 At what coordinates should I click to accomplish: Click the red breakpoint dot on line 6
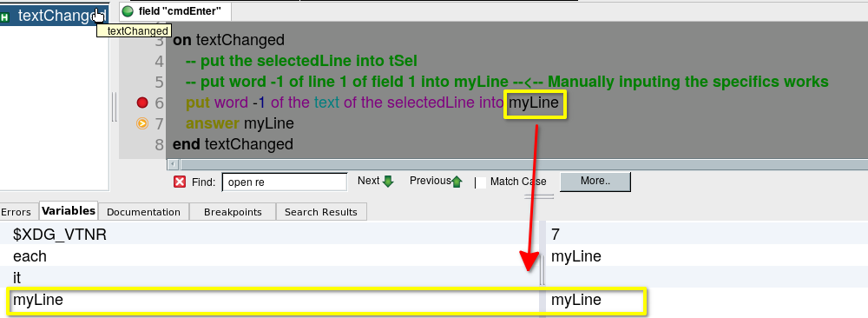pos(142,103)
